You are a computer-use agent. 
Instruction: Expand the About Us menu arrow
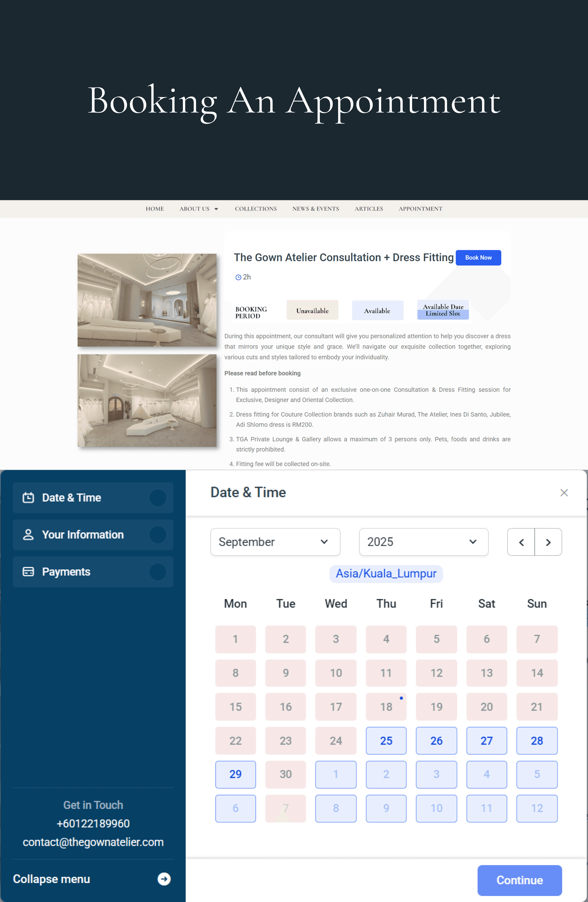tap(216, 209)
